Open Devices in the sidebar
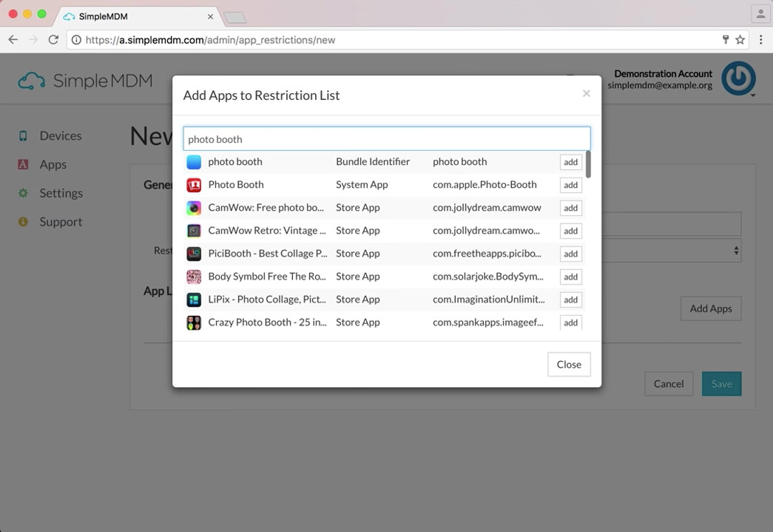The width and height of the screenshot is (773, 532). click(61, 135)
